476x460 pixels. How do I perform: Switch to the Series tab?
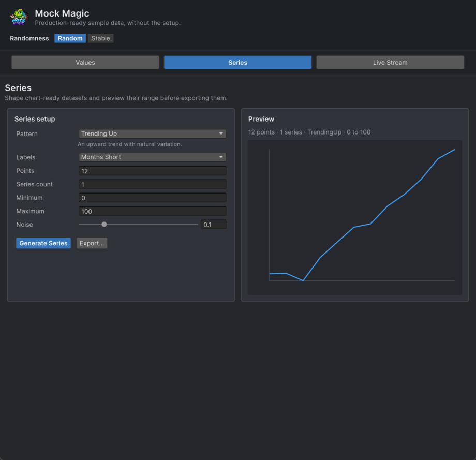[237, 62]
